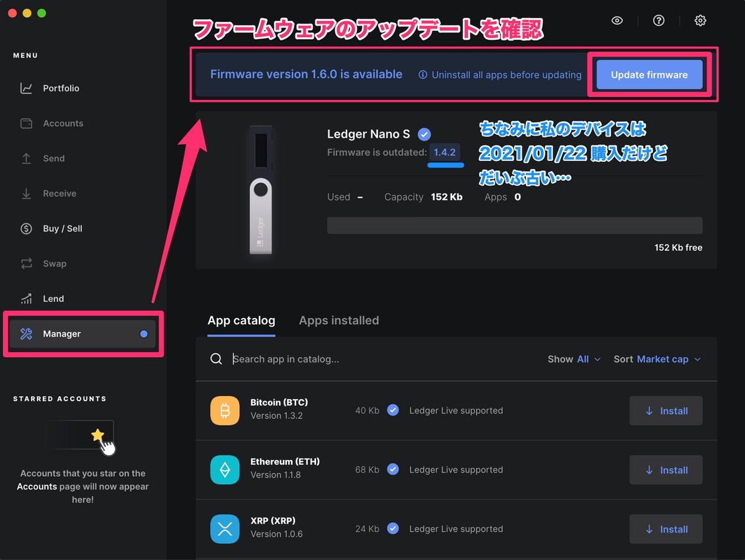Click the XRP Version 1.0.6 text
Viewport: 745px width, 560px height.
point(276,534)
